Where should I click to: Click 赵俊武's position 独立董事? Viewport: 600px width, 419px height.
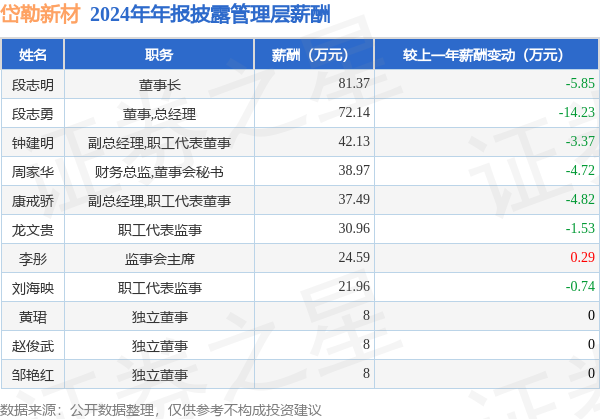pyautogui.click(x=160, y=346)
